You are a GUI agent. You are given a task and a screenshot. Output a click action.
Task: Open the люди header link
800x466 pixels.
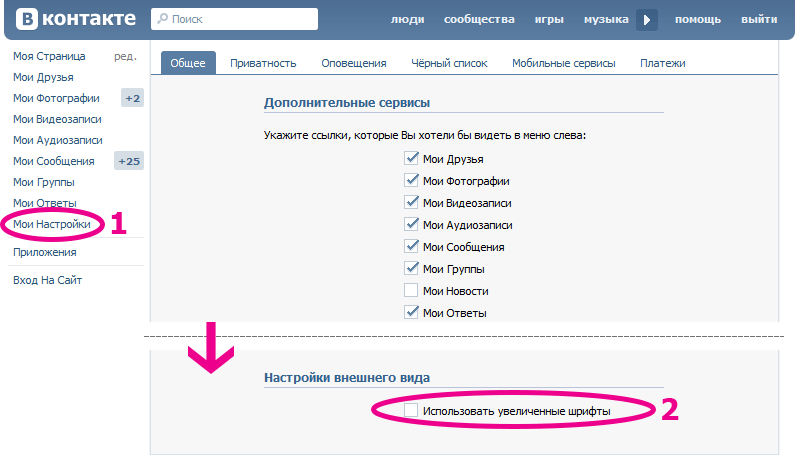(407, 19)
